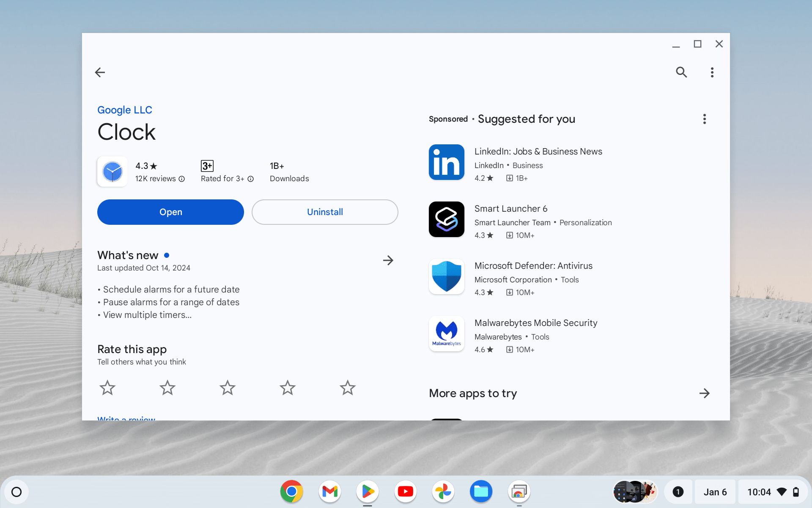Click the 3+ content rating badge
The image size is (812, 508).
[x=207, y=166]
